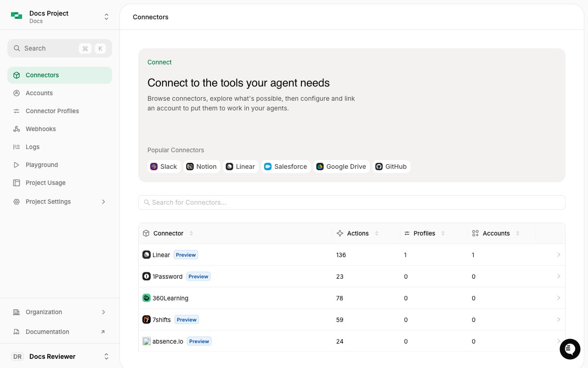Click the 136 actions count for Linear
The width and height of the screenshot is (588, 368).
pyautogui.click(x=341, y=255)
